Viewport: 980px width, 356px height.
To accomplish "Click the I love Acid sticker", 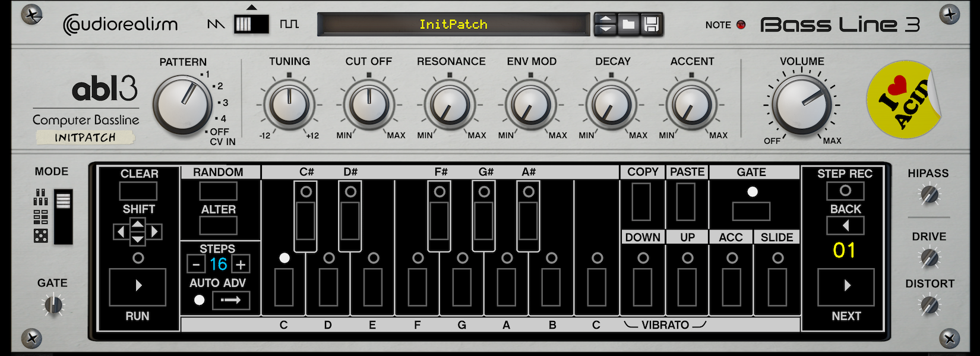I will (x=903, y=99).
